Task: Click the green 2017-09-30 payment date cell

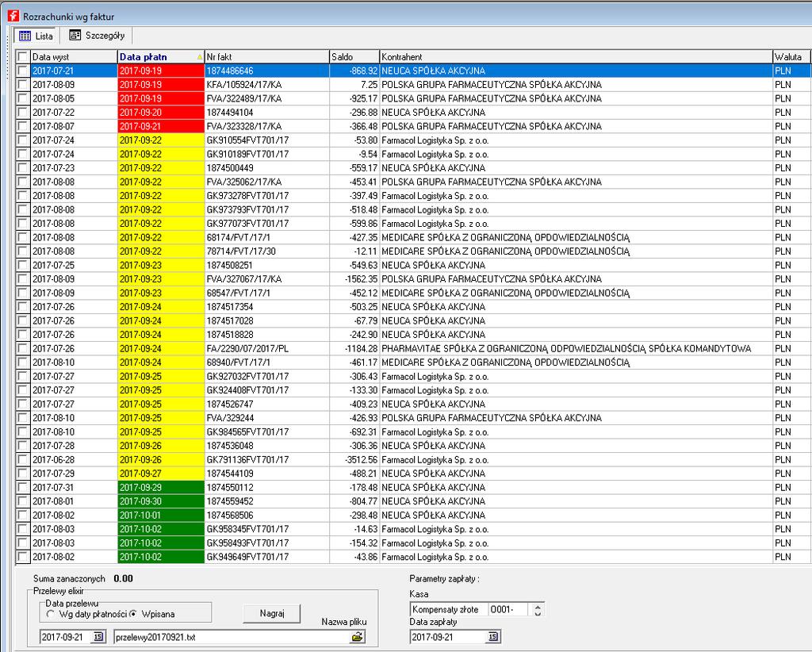Action: pyautogui.click(x=161, y=501)
